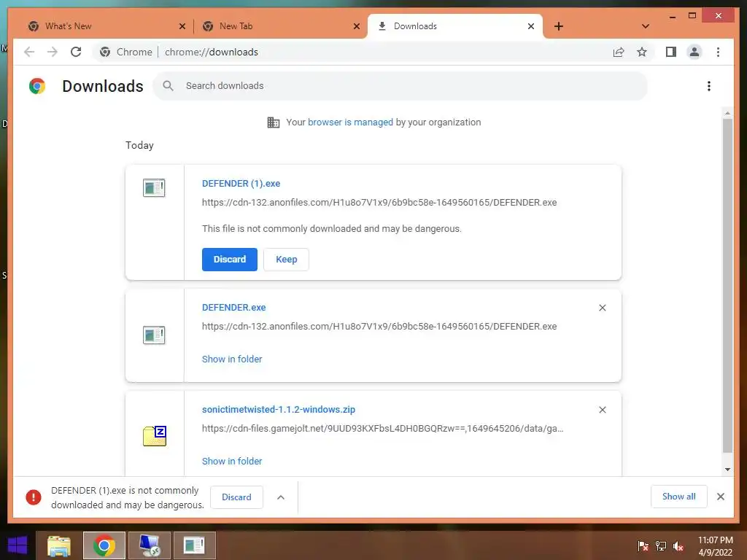Remove sonictimetwisted zip from the list

(x=602, y=410)
